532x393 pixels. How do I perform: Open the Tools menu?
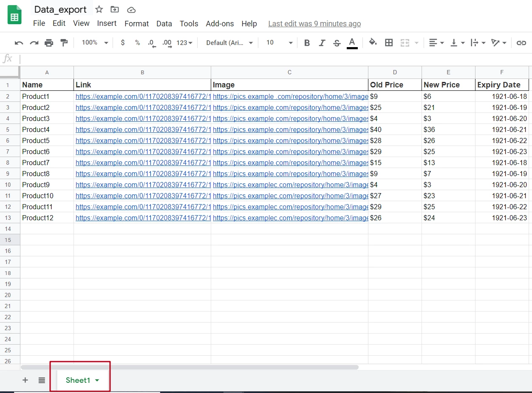coord(189,24)
